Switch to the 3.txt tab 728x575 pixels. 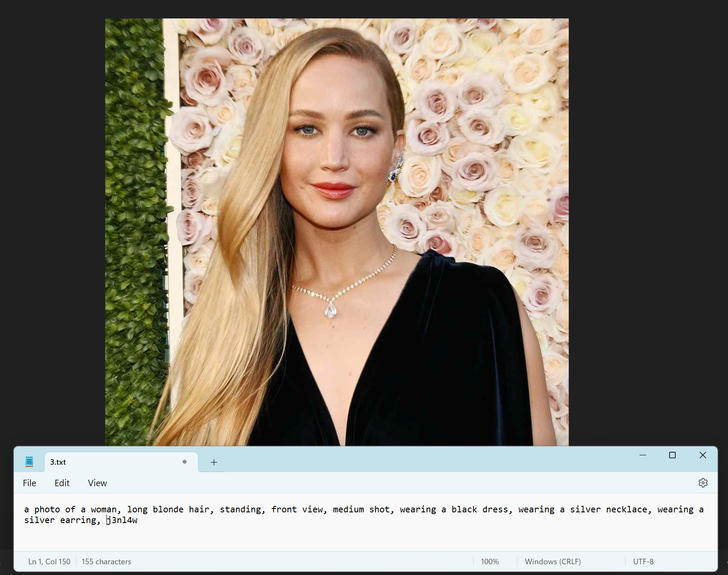click(x=86, y=462)
